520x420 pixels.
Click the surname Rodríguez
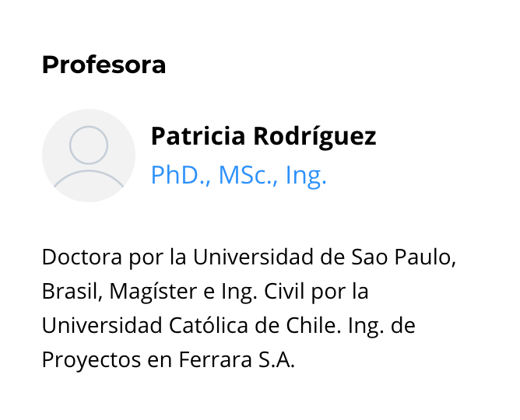(314, 136)
